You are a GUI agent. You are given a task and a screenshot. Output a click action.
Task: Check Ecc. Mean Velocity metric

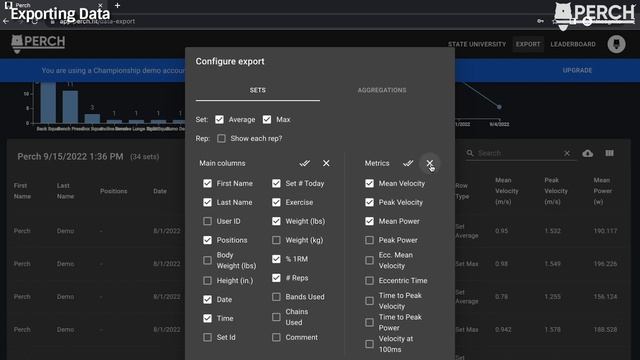point(369,260)
